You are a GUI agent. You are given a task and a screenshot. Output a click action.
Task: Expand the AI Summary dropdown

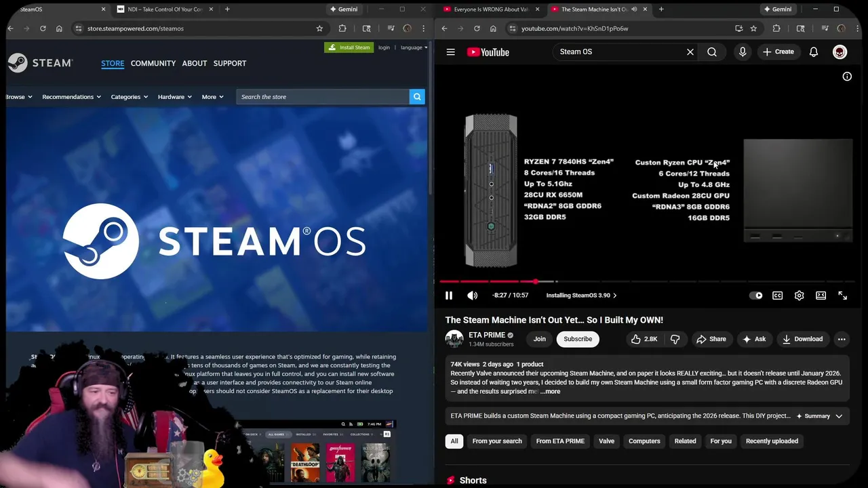[820, 416]
